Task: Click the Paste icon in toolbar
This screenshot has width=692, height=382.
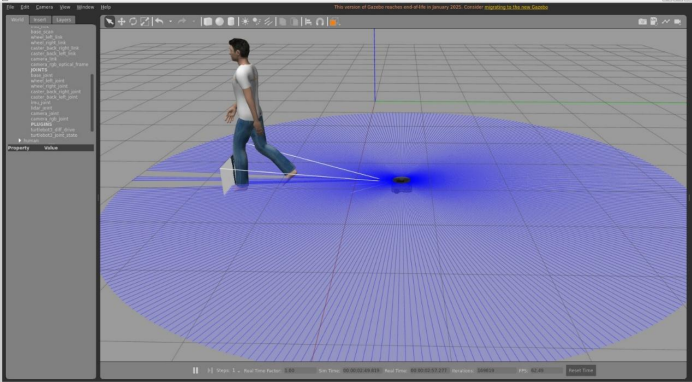Action: pos(294,22)
